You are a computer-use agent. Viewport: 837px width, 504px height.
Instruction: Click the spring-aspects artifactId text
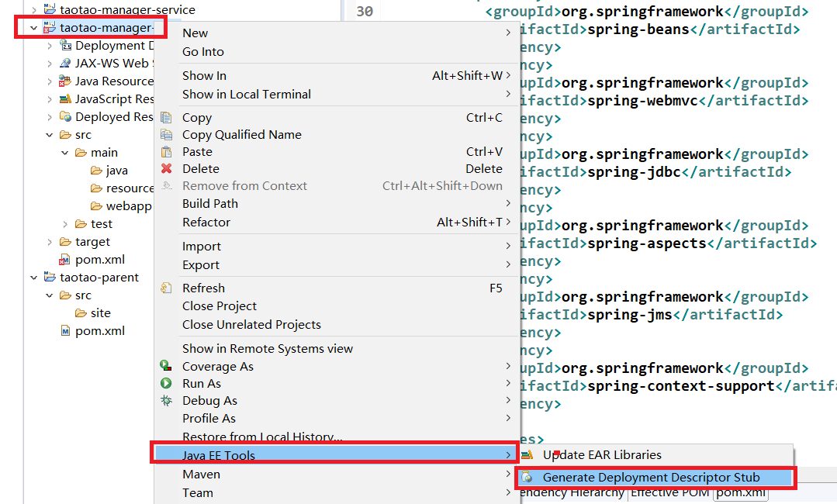(x=647, y=243)
